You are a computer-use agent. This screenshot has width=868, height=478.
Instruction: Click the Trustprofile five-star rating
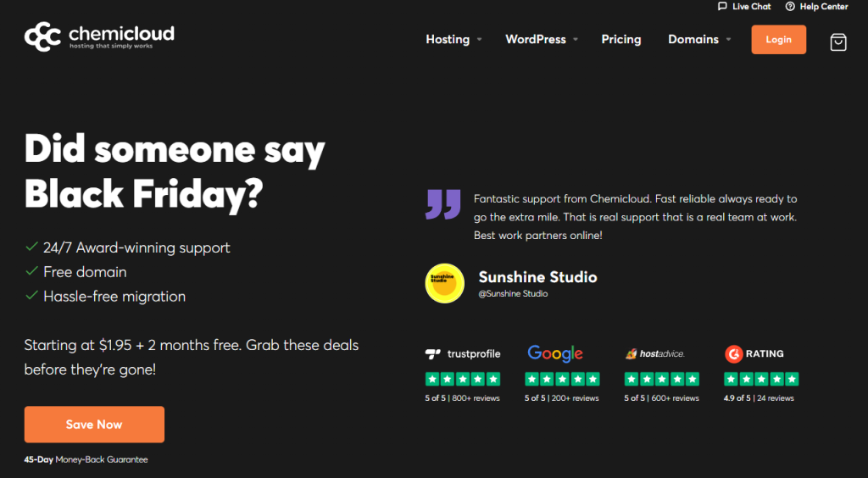(463, 379)
